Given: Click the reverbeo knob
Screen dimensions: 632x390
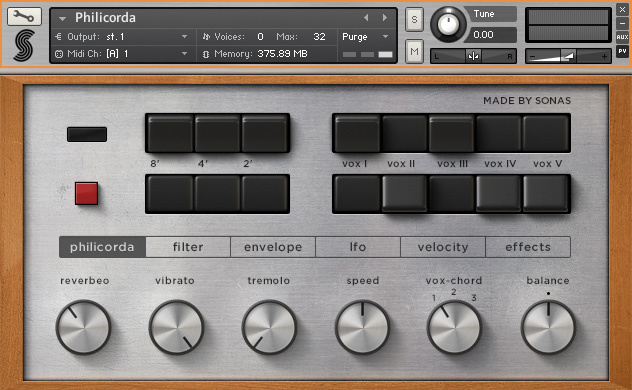Looking at the screenshot, I should 83,327.
